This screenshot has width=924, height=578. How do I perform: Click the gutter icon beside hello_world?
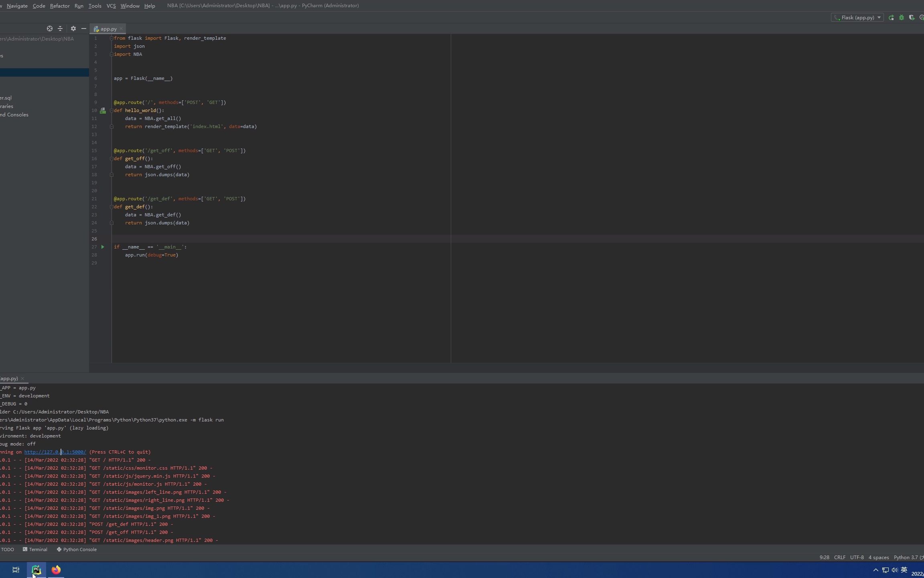[103, 110]
